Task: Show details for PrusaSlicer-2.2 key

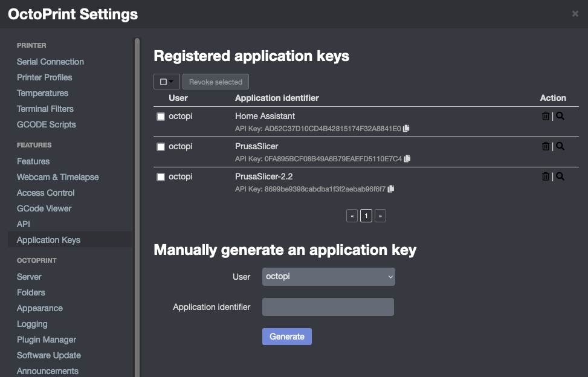Action: point(560,176)
